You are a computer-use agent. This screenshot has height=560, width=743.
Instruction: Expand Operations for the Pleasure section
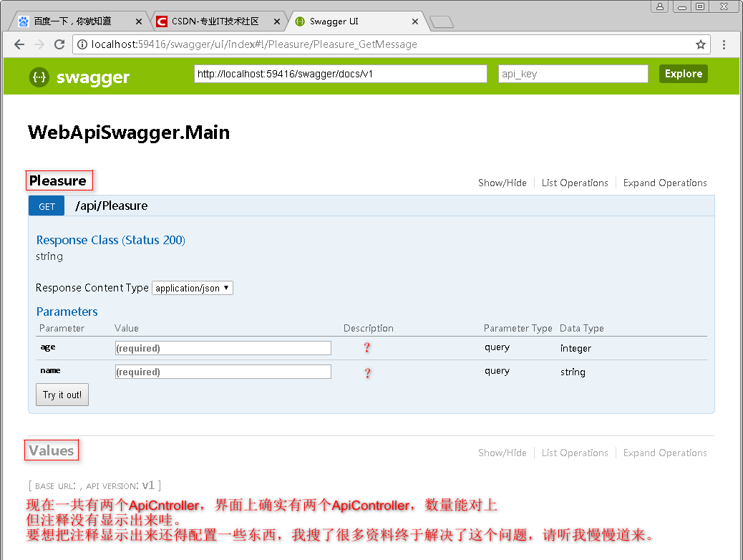click(664, 183)
